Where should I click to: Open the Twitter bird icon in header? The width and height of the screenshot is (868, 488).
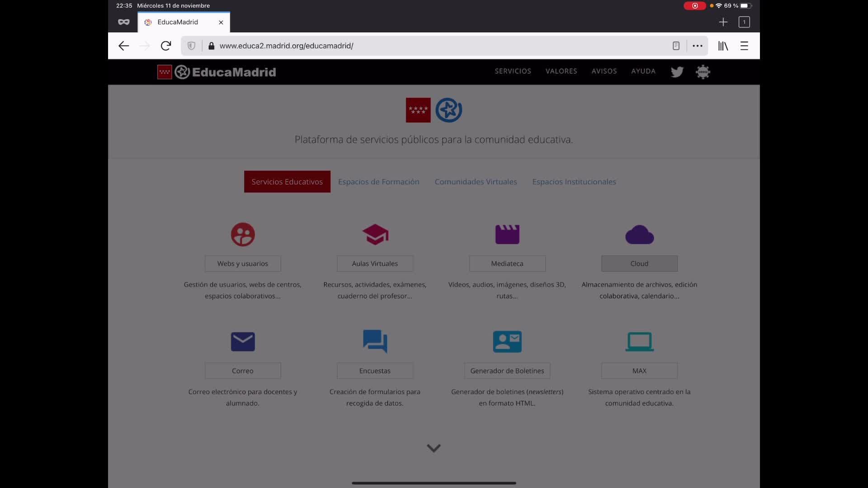[x=677, y=72]
